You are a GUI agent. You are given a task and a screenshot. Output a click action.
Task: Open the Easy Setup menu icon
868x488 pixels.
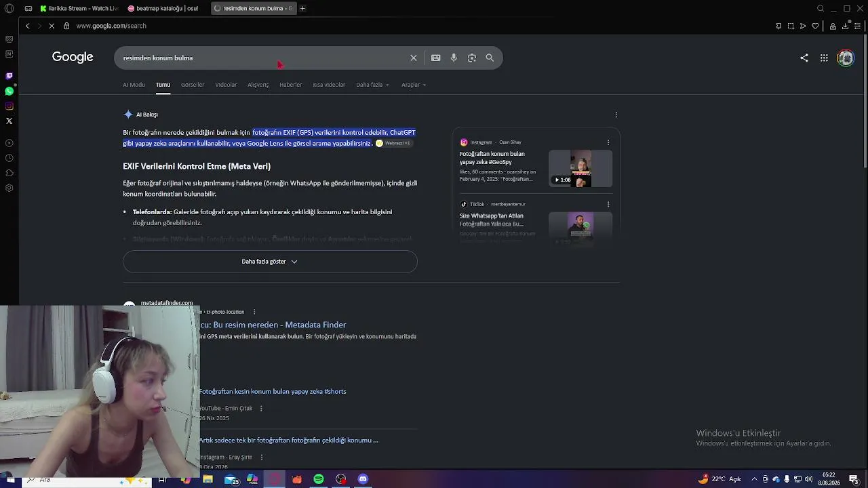[857, 26]
